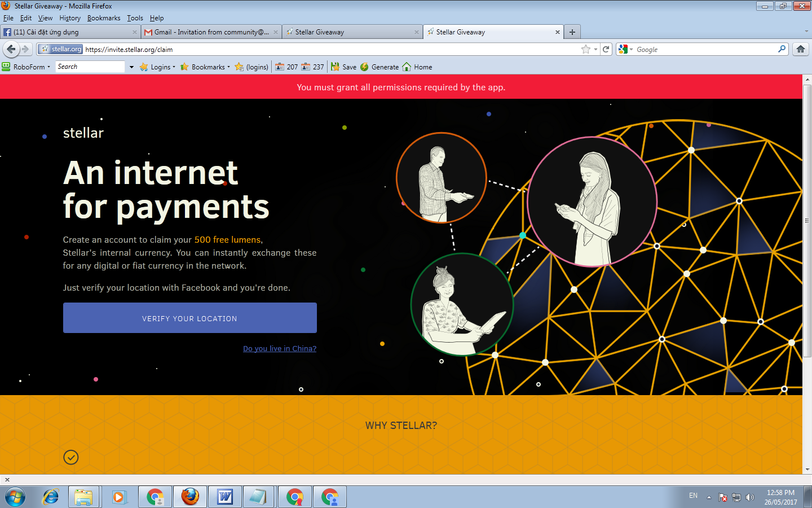Click the page scrollbar thumb
Screen dimensions: 812x508
coord(807,221)
